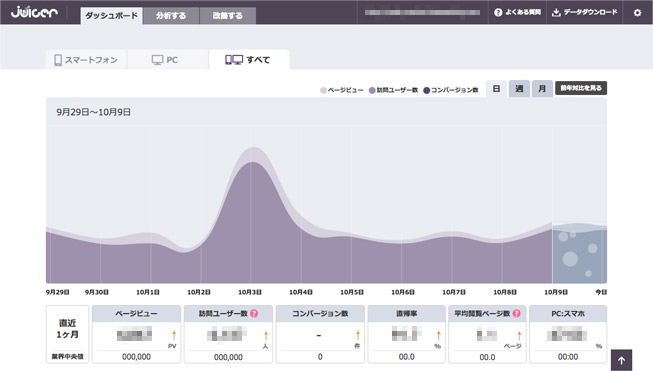653x371 pixels.
Task: Select the PC device tab
Action: [x=167, y=60]
